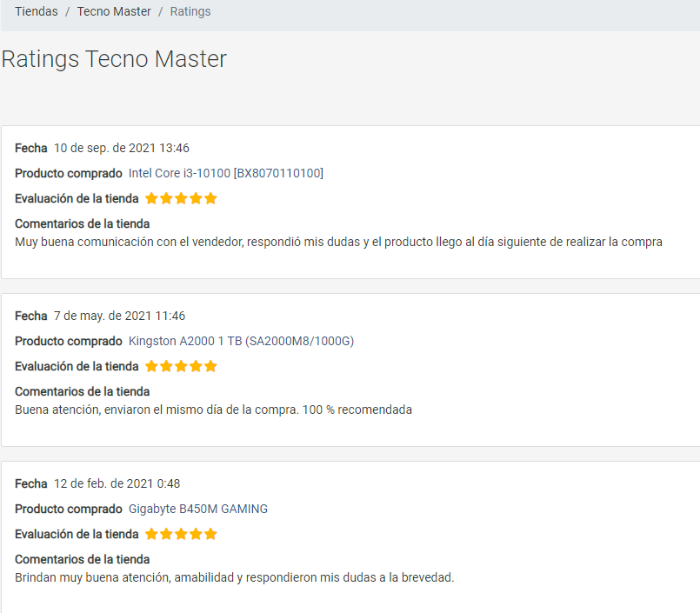Viewport: 700px width, 613px height.
Task: Click the comment about 100 % recomendada
Action: tap(213, 410)
